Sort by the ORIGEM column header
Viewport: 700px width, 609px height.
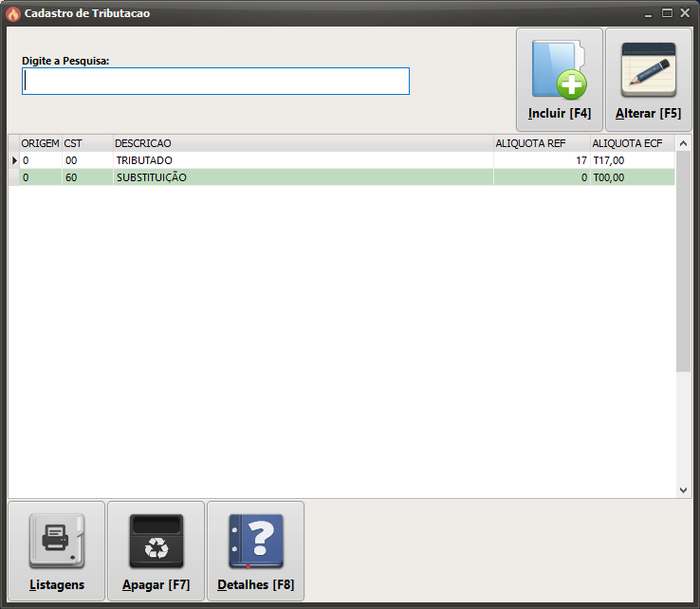coord(40,143)
